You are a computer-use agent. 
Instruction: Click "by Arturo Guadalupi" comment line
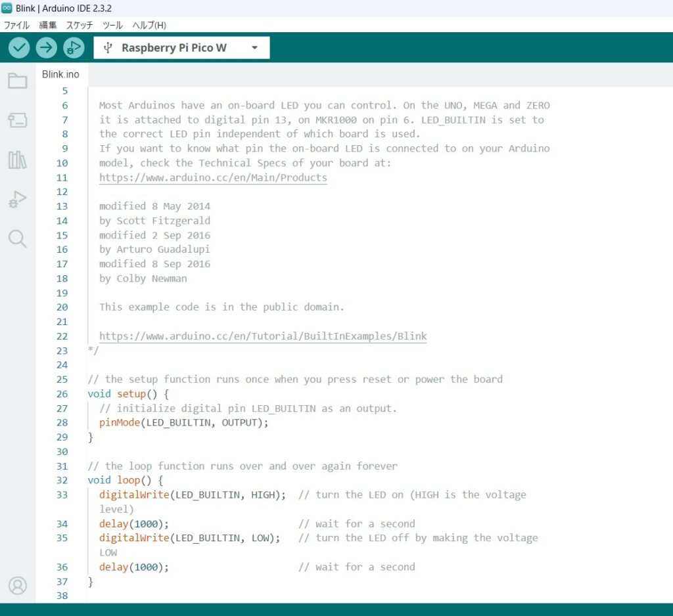154,250
